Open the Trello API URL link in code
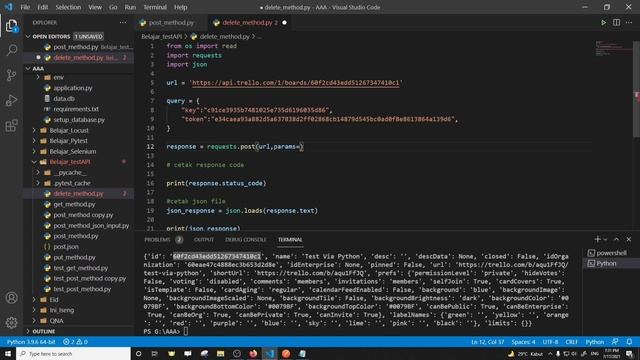 (x=296, y=82)
